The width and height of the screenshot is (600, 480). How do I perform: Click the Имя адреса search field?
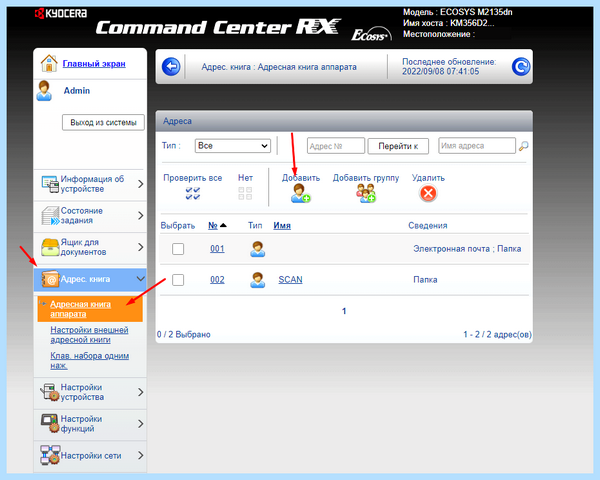[477, 146]
